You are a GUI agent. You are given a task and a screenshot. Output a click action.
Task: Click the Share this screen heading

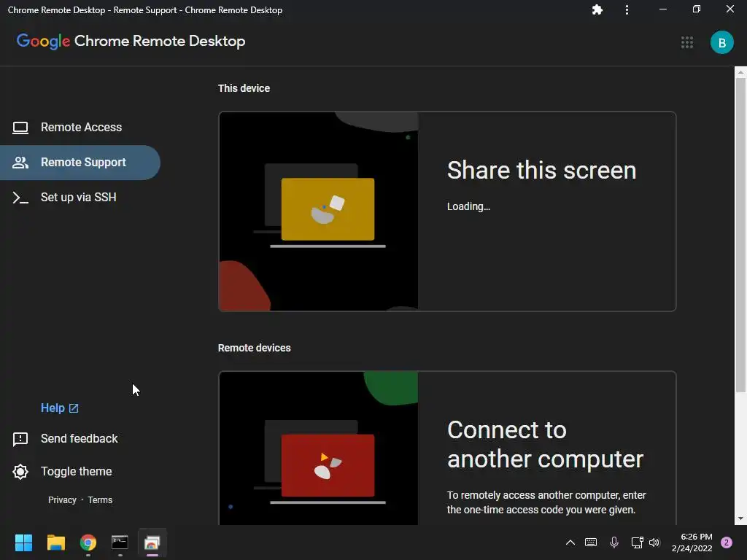click(x=542, y=170)
